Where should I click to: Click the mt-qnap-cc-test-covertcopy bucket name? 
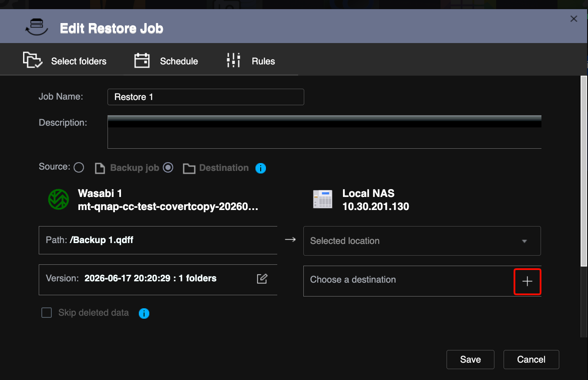[168, 207]
